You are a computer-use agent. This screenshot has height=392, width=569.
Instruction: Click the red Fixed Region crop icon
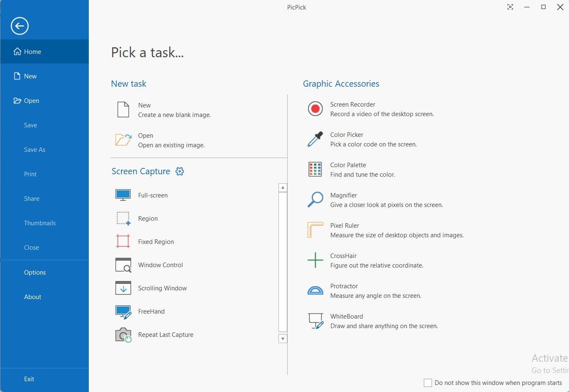click(123, 241)
